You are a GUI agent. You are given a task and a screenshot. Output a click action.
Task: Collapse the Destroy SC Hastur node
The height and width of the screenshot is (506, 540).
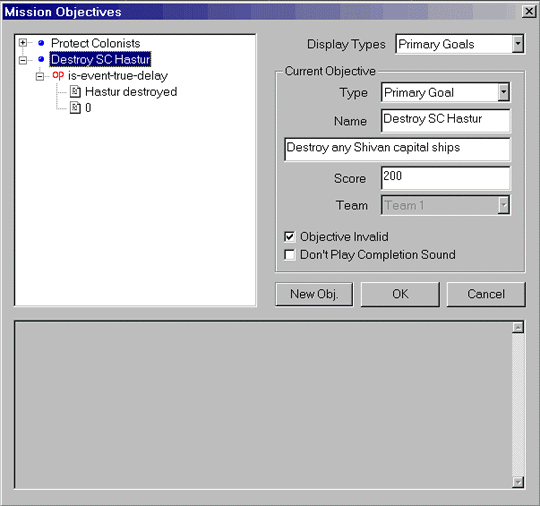tap(23, 60)
